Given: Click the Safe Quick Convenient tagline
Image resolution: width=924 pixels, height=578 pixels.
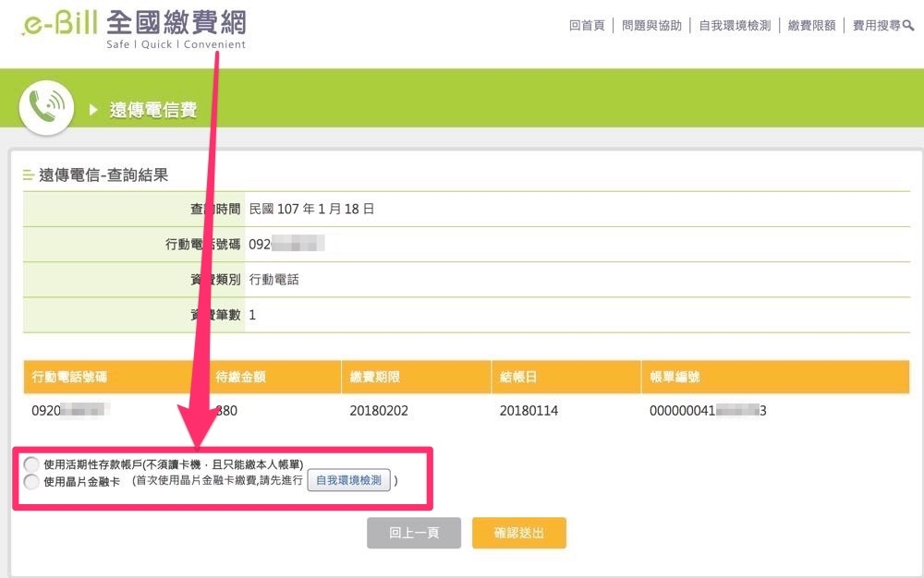Looking at the screenshot, I should 176,44.
